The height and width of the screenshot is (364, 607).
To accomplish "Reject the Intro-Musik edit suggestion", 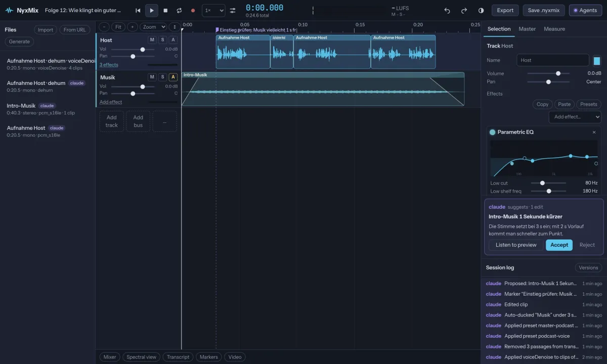I will (x=587, y=245).
